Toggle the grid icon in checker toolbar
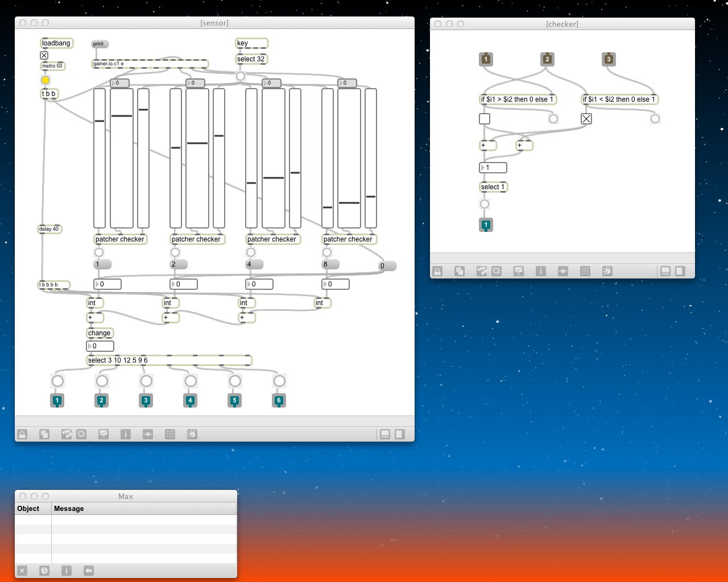The image size is (728, 582). click(x=585, y=271)
